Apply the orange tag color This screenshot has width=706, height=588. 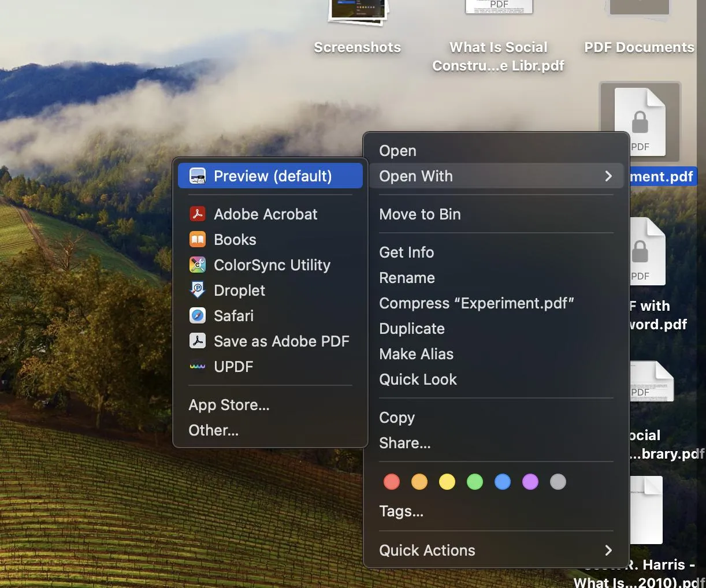point(419,482)
